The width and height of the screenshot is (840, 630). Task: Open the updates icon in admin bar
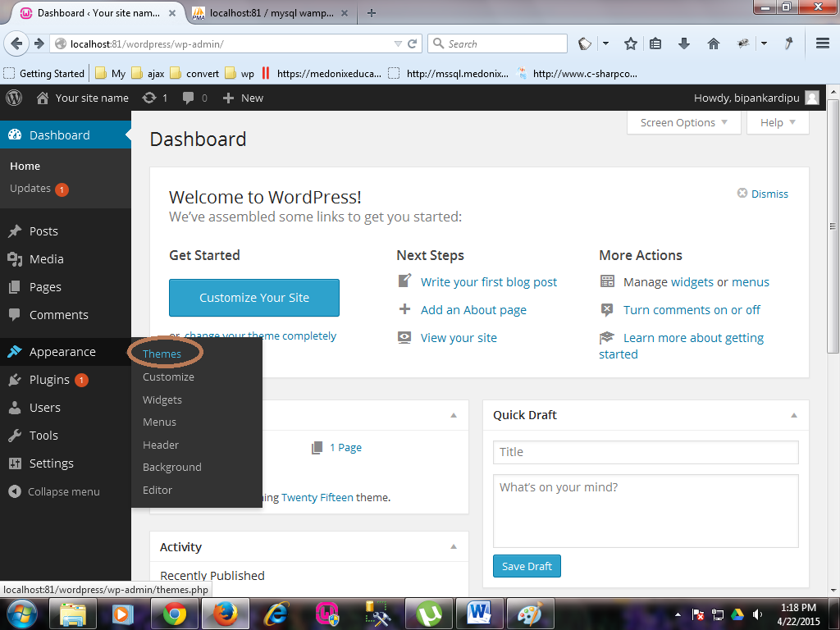tap(155, 98)
